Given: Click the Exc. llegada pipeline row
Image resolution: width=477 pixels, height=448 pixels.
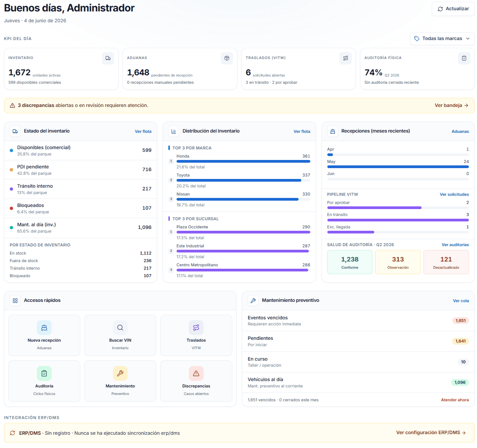Looking at the screenshot, I should tap(398, 229).
